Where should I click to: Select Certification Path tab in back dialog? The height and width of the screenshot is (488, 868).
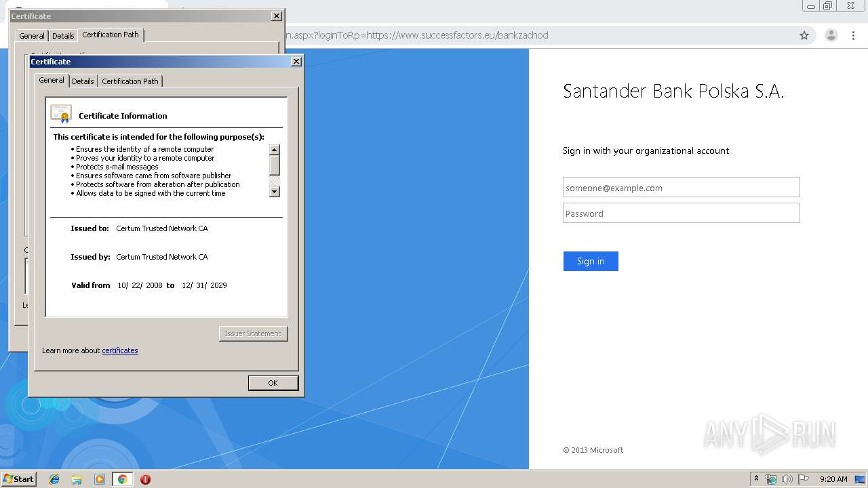pyautogui.click(x=111, y=35)
